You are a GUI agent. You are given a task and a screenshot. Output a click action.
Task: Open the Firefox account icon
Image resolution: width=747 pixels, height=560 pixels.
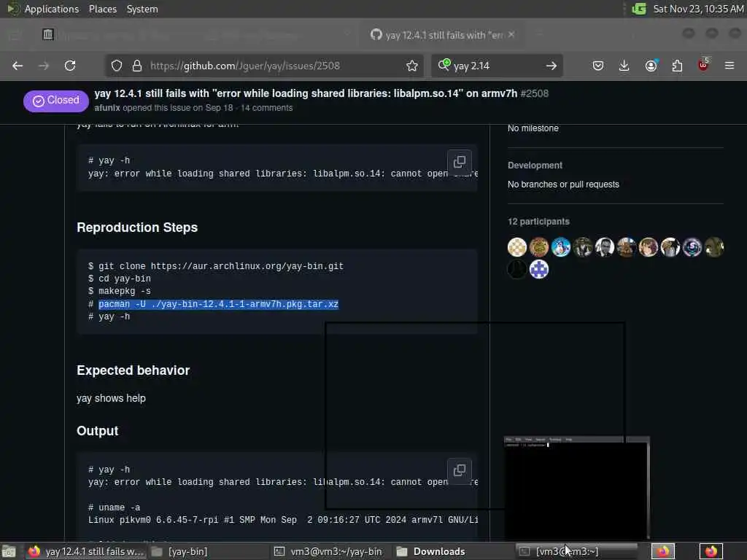click(x=651, y=66)
